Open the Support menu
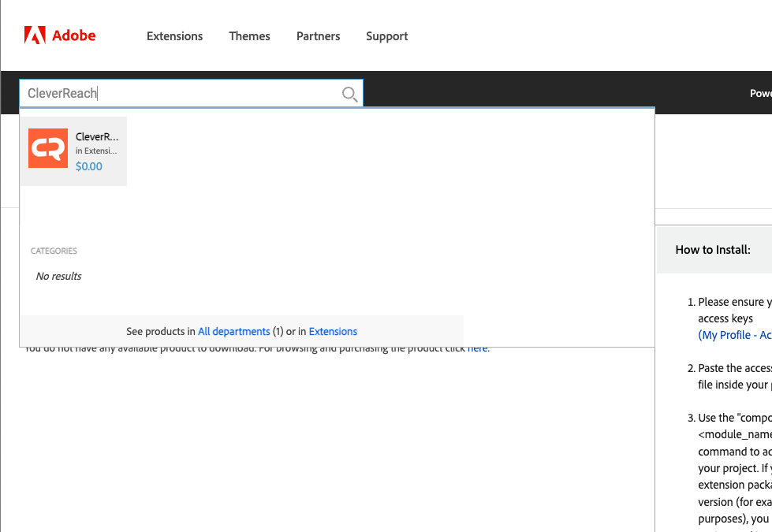Viewport: 772px width, 532px height. pos(387,36)
